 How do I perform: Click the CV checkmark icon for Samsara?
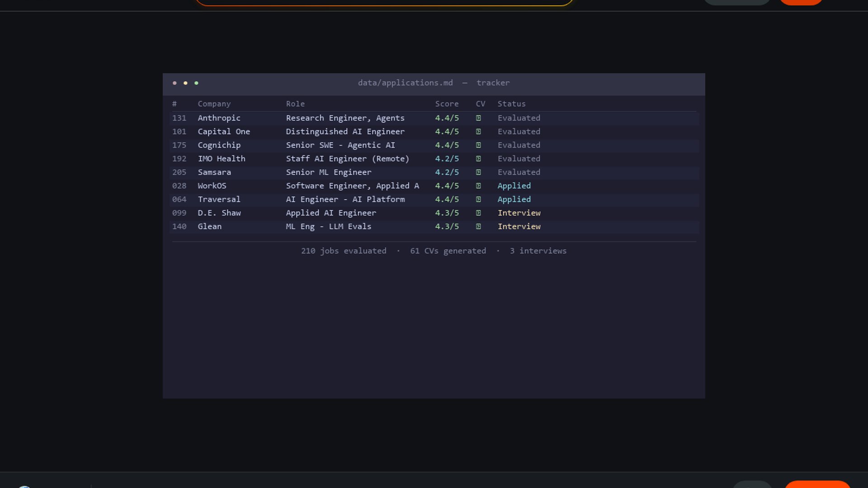(x=478, y=172)
